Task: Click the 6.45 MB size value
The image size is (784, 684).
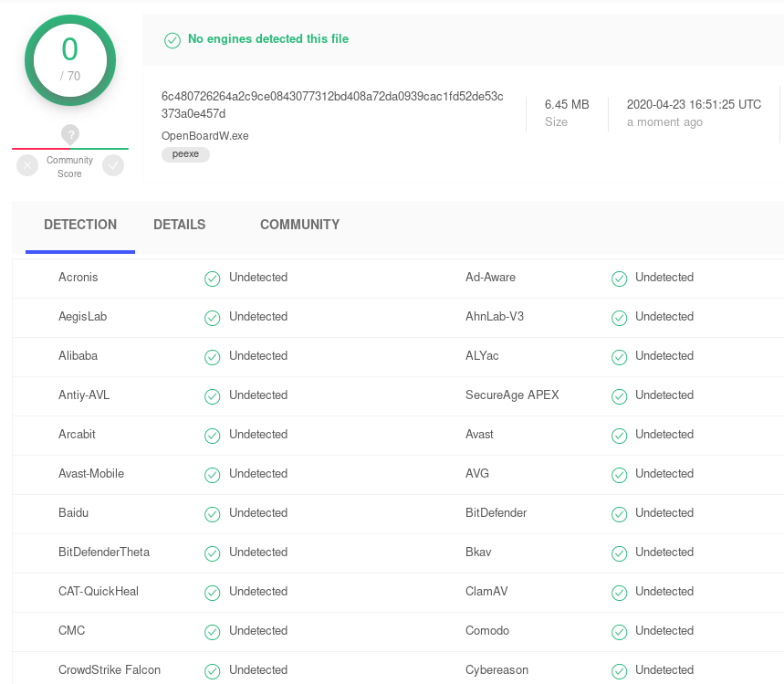Action: point(567,105)
